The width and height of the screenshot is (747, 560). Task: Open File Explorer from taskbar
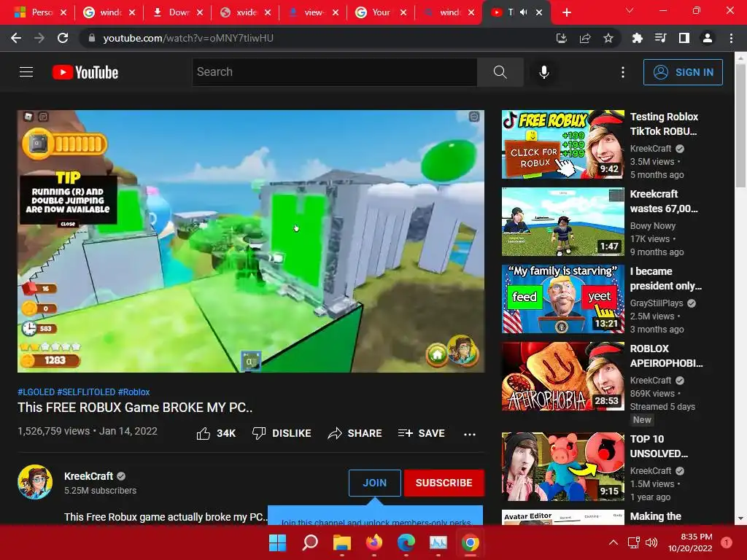341,542
